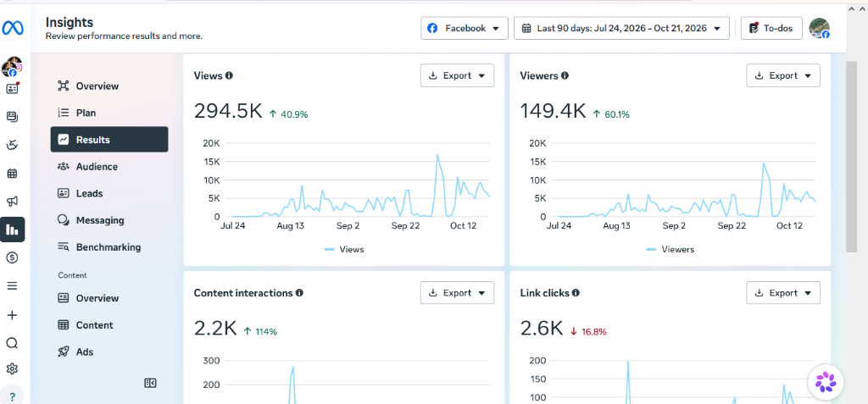Image resolution: width=868 pixels, height=404 pixels.
Task: Click the Views info icon
Action: [229, 76]
